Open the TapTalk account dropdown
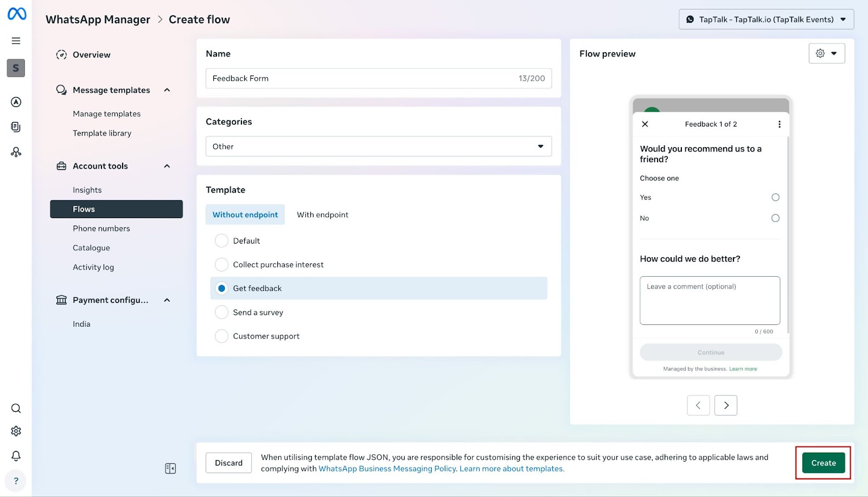Screen dimensions: 868x497 [x=766, y=20]
